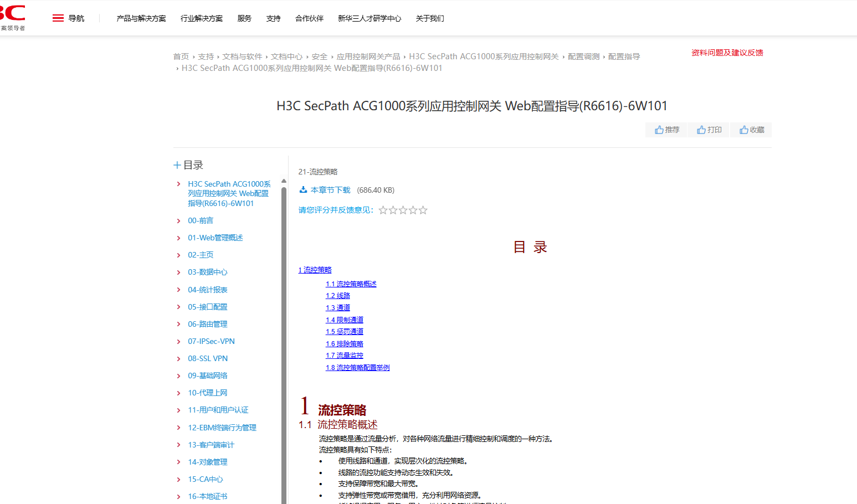Expand the 05-接口配置 chevron
This screenshot has width=857, height=504.
[178, 307]
